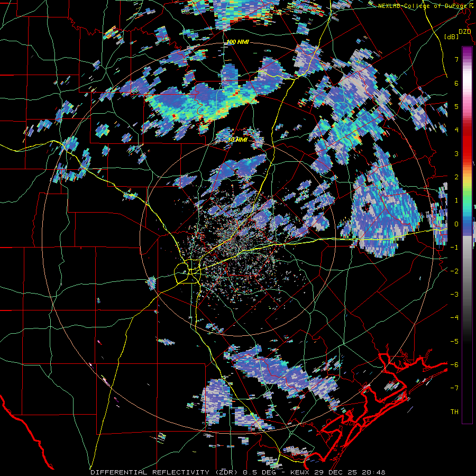Click the "1" value on the legend
This screenshot has width=476, height=476.
(456, 200)
